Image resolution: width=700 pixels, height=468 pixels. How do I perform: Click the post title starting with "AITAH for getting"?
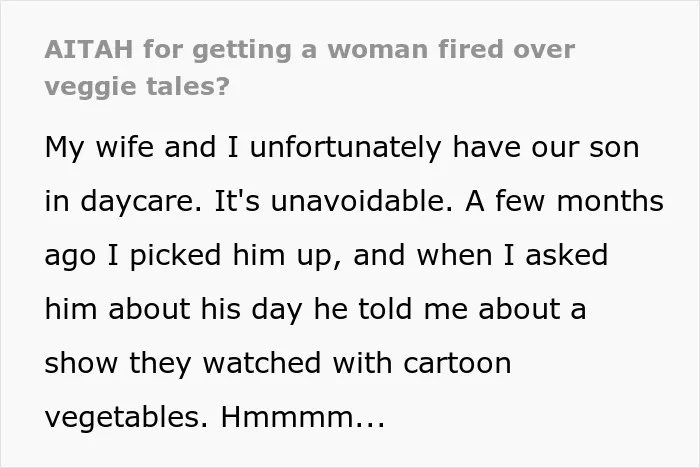309,67
